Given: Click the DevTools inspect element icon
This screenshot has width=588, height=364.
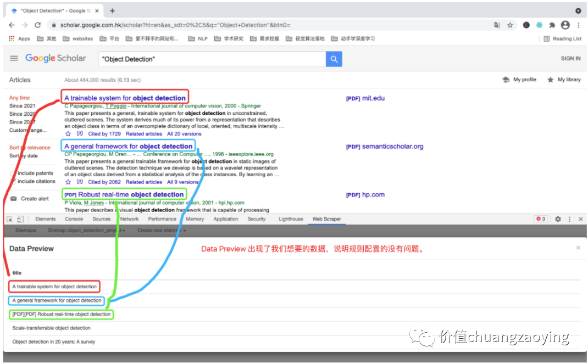Looking at the screenshot, I should pos(10,219).
